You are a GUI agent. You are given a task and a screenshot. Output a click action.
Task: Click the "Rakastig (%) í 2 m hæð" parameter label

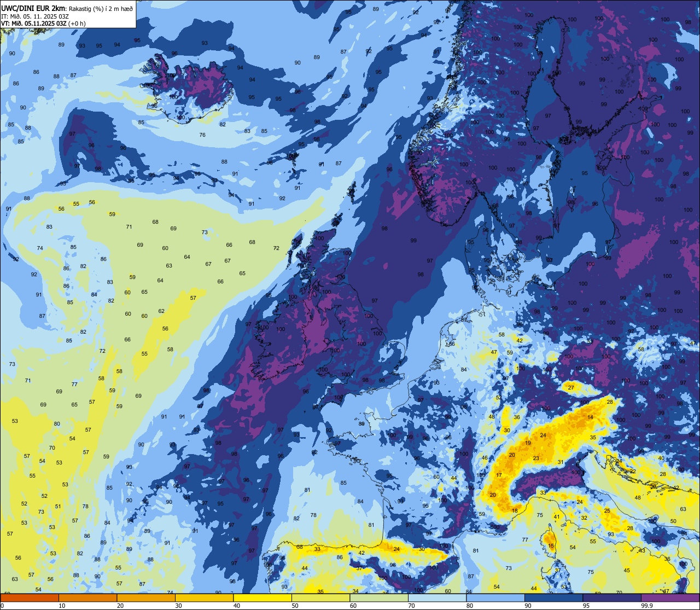[x=101, y=8]
